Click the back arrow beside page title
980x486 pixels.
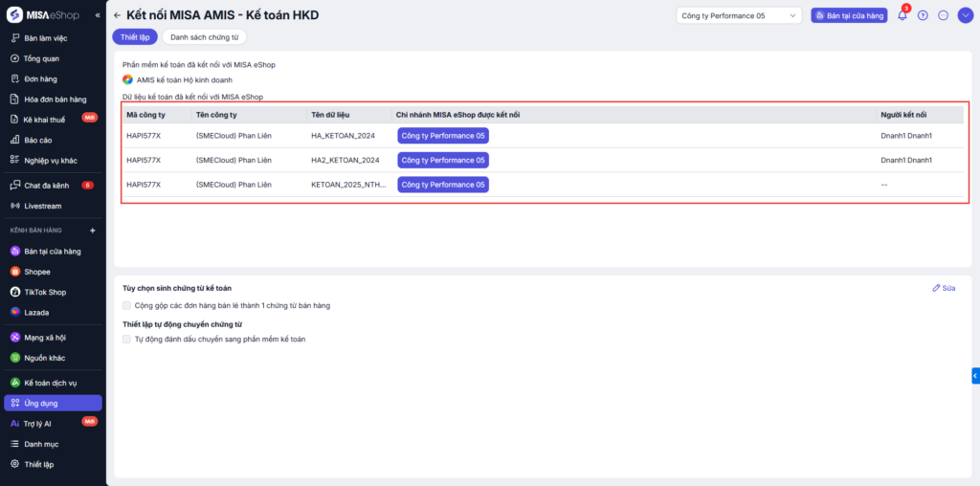tap(117, 15)
